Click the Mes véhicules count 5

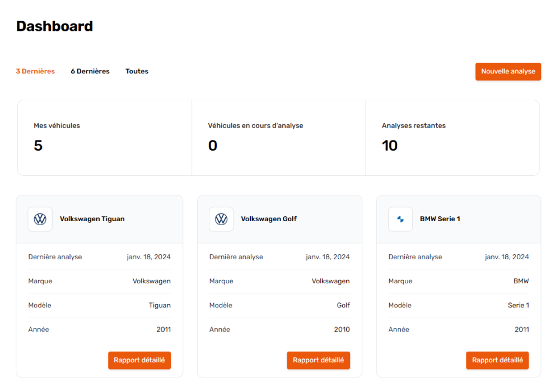coord(38,146)
